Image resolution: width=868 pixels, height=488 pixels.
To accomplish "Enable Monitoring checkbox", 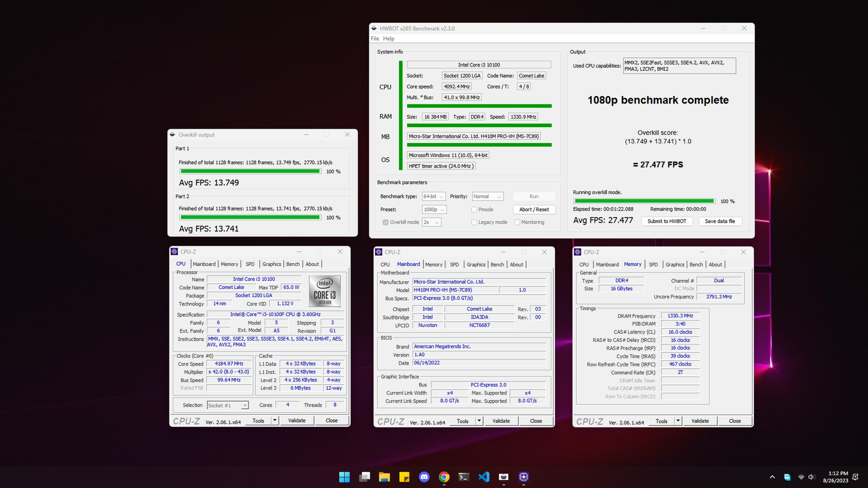I will 517,222.
